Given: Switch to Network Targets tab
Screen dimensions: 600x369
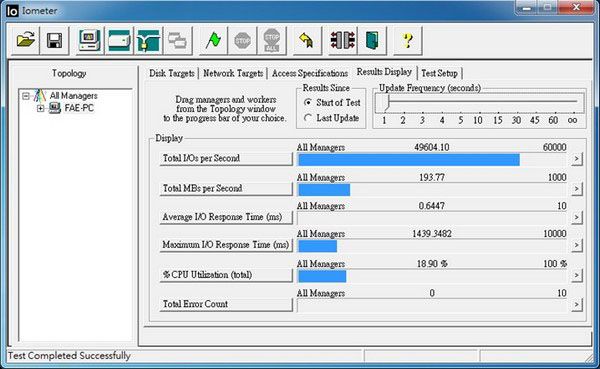Looking at the screenshot, I should (x=233, y=73).
